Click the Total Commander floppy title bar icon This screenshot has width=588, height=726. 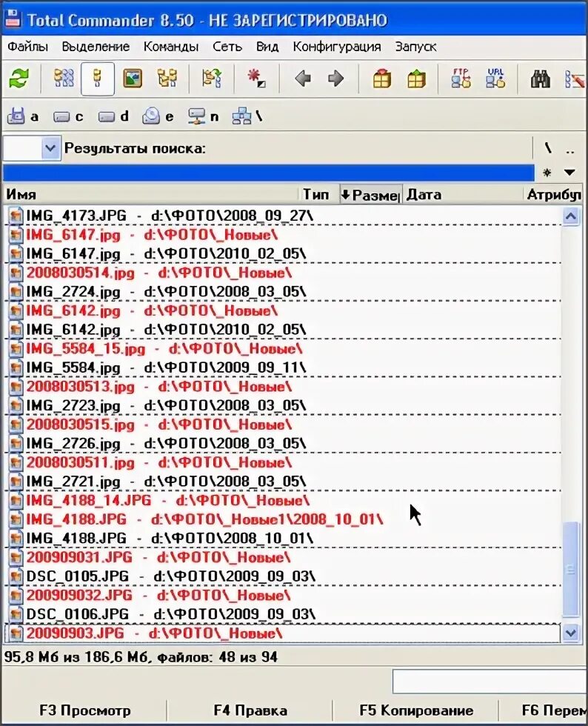tap(12, 19)
